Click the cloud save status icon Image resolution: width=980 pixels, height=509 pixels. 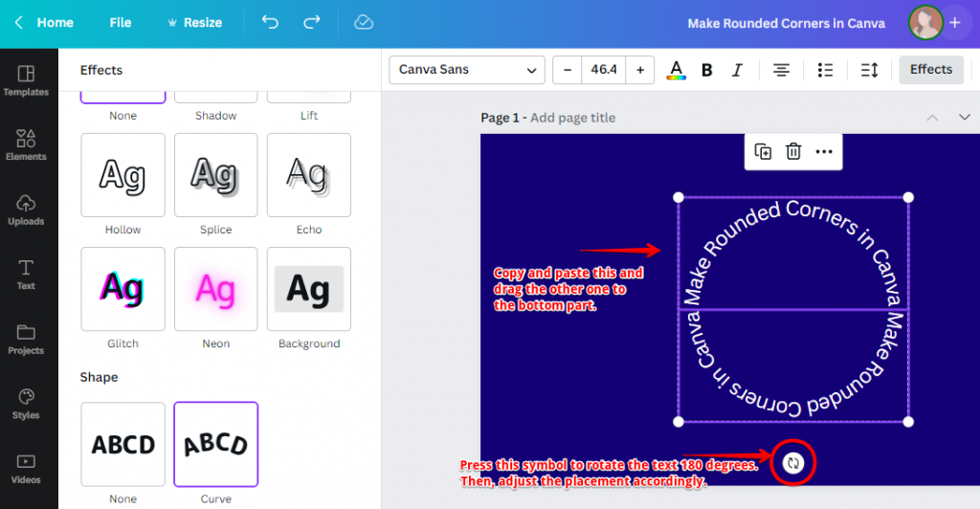coord(363,22)
